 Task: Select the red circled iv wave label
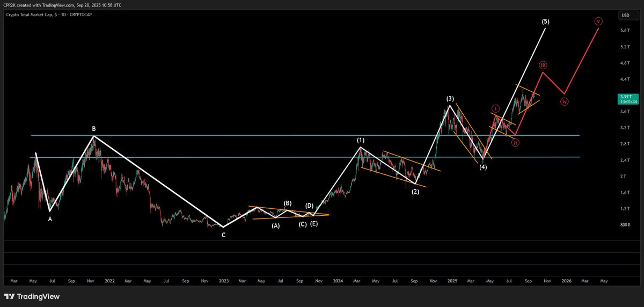pyautogui.click(x=565, y=101)
